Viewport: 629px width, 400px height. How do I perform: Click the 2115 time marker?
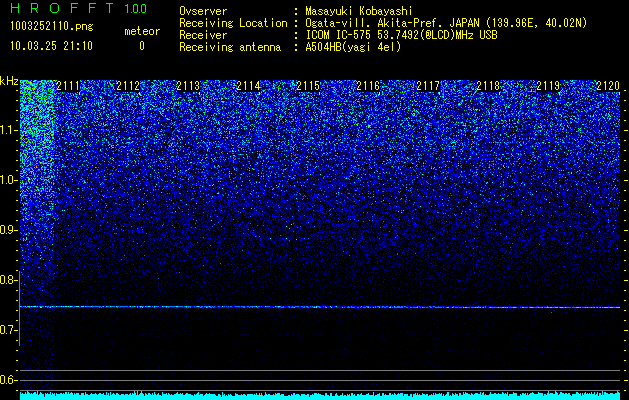[308, 85]
